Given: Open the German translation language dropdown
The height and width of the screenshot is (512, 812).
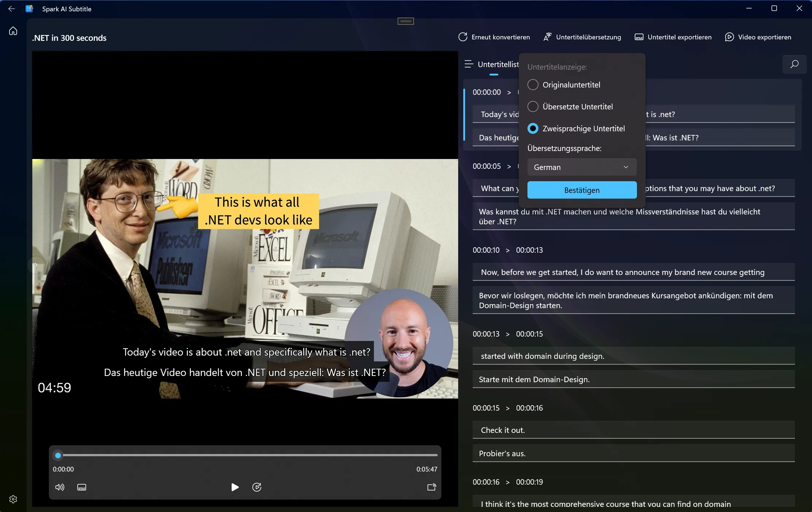Looking at the screenshot, I should 582,167.
